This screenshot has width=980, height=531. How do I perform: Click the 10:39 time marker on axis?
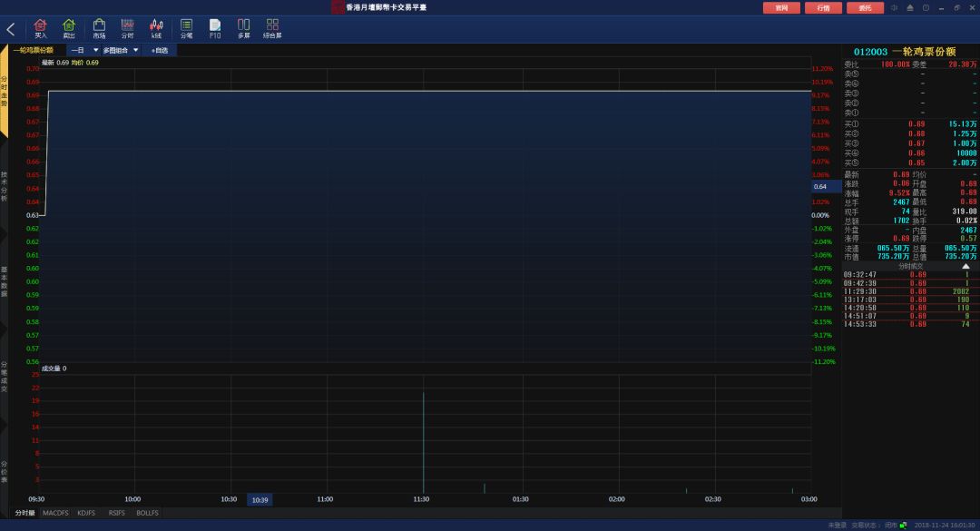click(x=260, y=500)
